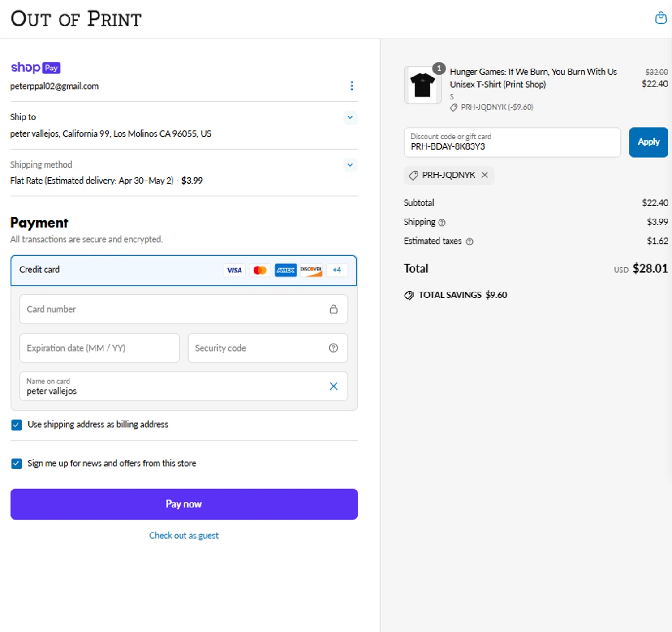
Task: Click the quantity badge on the T-shirt thumbnail
Action: pos(439,69)
